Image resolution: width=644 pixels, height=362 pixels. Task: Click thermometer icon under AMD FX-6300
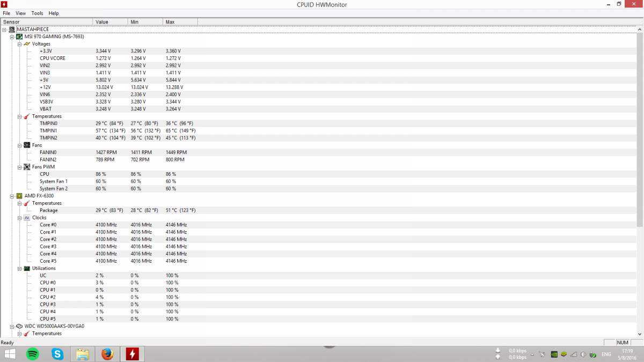(x=27, y=203)
